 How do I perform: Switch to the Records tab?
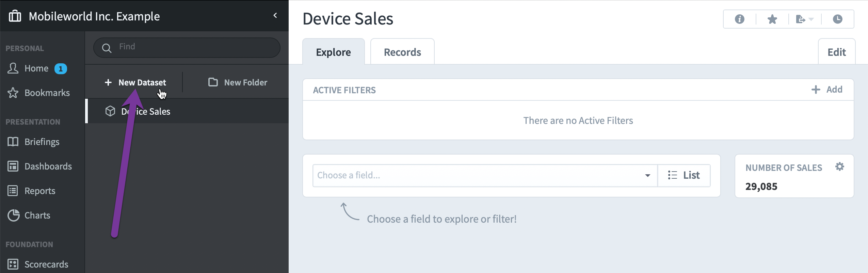click(402, 52)
